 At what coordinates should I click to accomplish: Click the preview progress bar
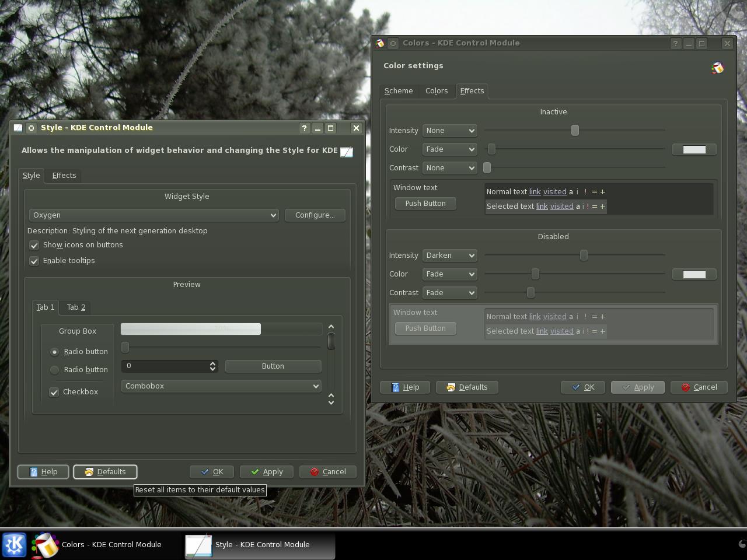(221, 329)
